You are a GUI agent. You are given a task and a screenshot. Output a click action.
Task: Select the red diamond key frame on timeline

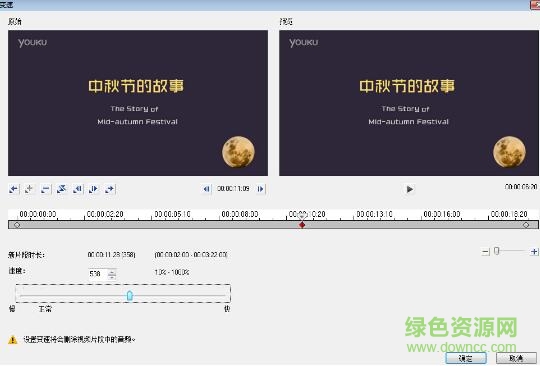tap(302, 225)
